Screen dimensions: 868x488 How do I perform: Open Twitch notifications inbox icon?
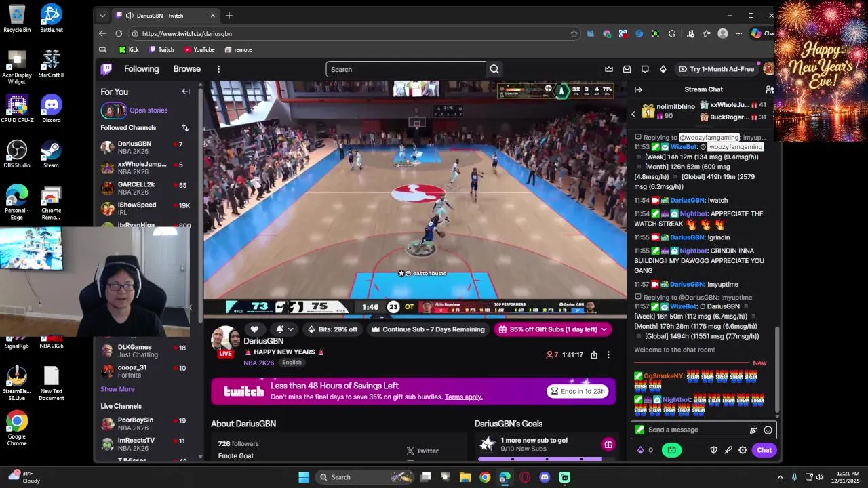[x=627, y=69]
